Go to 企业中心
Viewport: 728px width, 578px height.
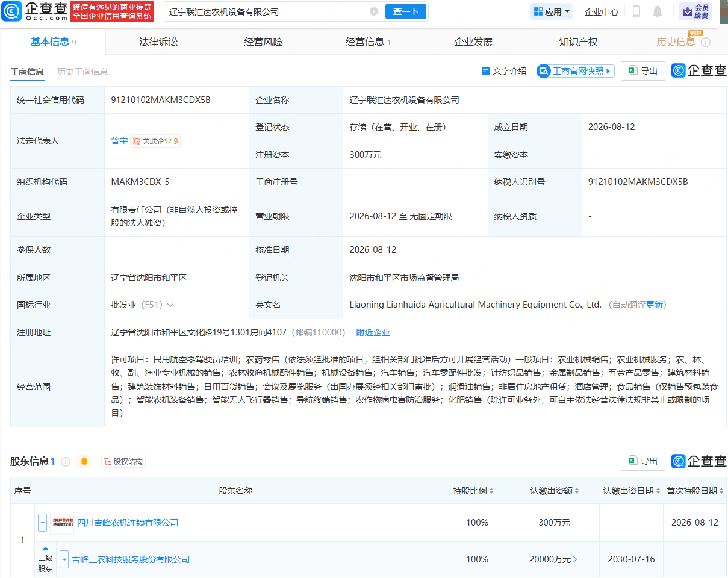coord(601,11)
